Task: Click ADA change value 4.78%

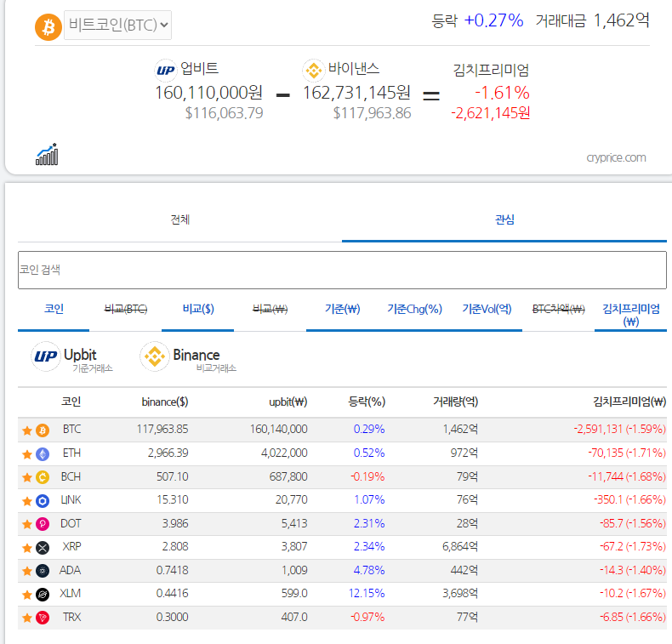Action: pos(369,570)
